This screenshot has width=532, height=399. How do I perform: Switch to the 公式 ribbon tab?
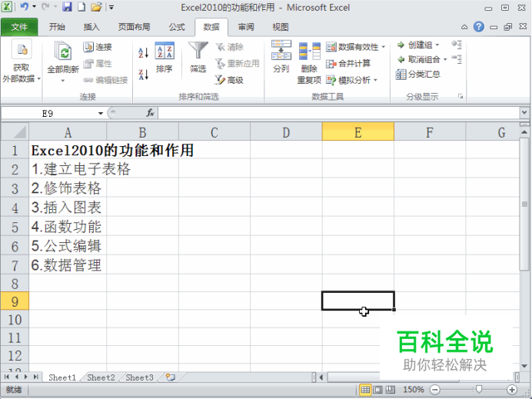[x=177, y=27]
